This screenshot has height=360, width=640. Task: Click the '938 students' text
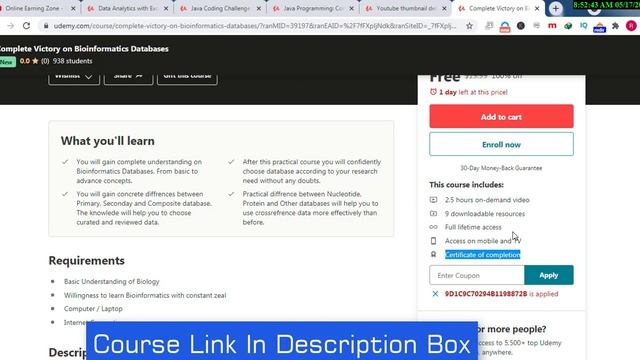pos(72,61)
